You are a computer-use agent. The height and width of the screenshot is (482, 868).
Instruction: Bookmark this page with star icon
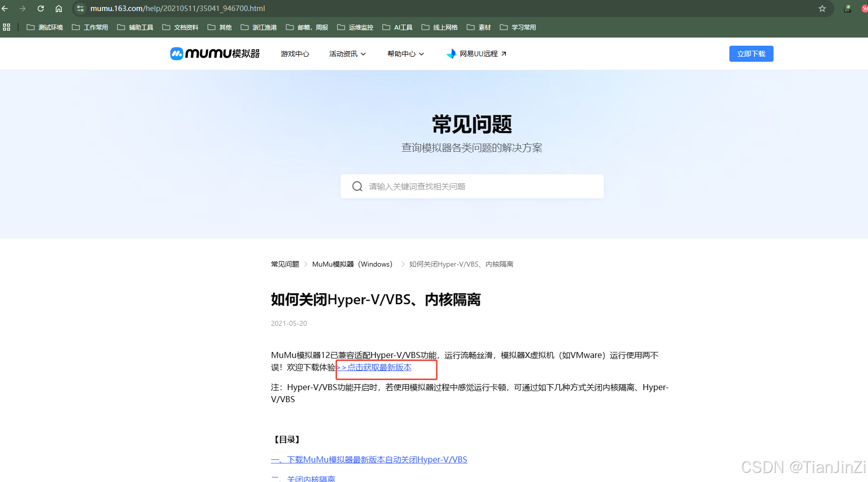tap(822, 9)
